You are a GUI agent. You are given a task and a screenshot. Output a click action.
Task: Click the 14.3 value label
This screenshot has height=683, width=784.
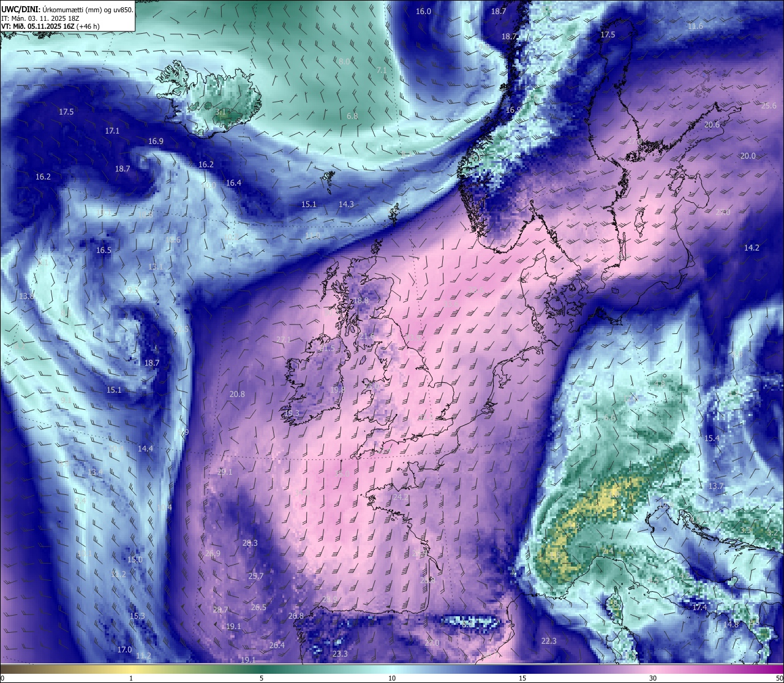[346, 204]
